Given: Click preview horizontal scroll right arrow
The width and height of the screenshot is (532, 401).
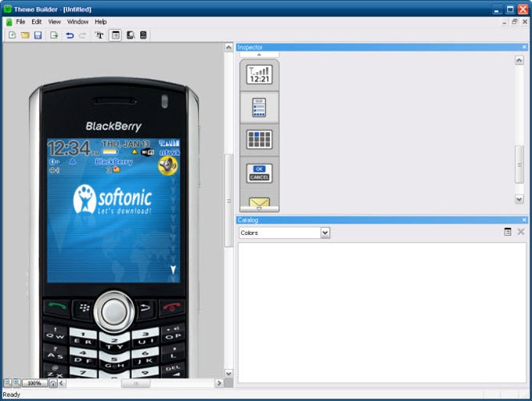Looking at the screenshot, I should [x=219, y=383].
